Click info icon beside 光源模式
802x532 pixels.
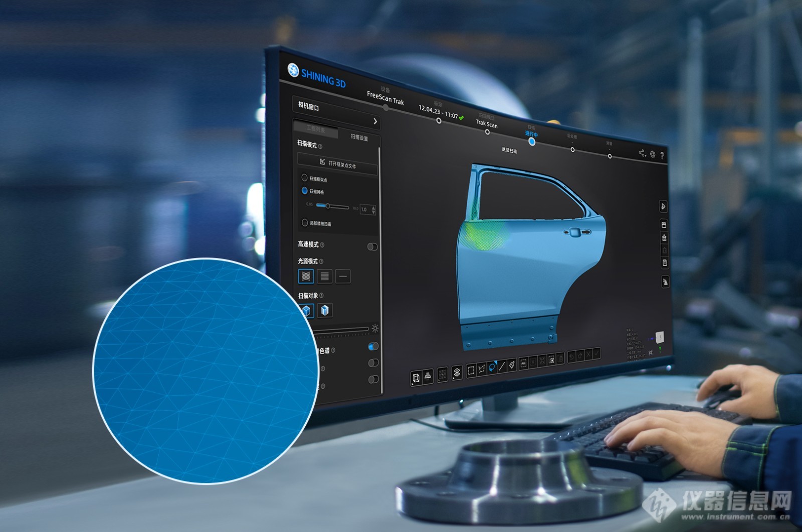(x=321, y=261)
